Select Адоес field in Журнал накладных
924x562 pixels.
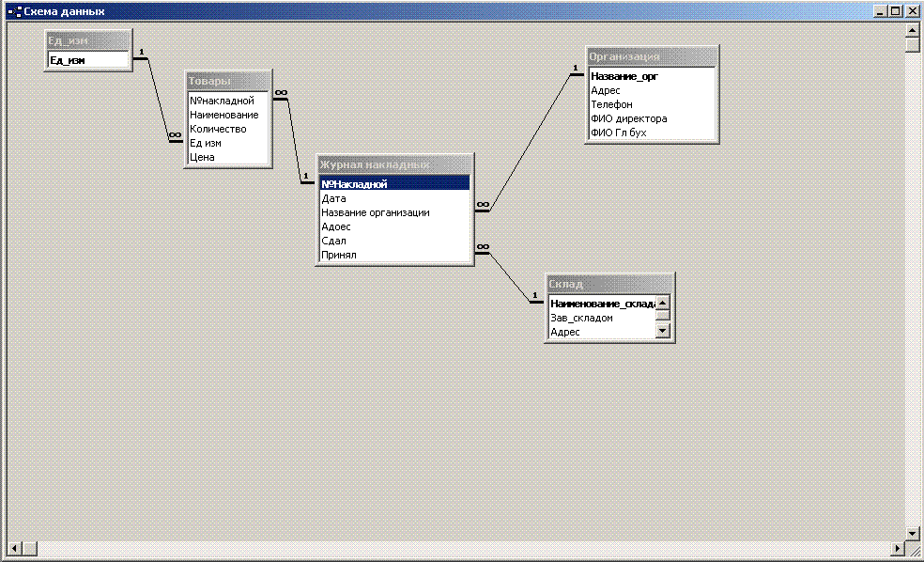pos(394,227)
